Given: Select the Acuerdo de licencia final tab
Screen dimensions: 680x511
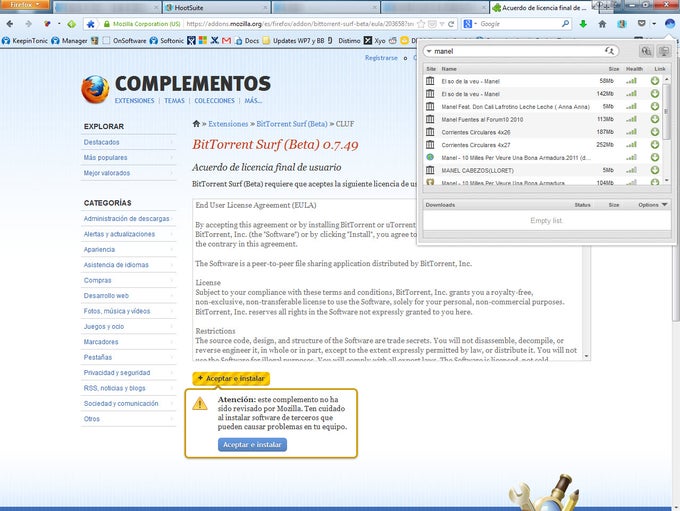Looking at the screenshot, I should pyautogui.click(x=544, y=7).
